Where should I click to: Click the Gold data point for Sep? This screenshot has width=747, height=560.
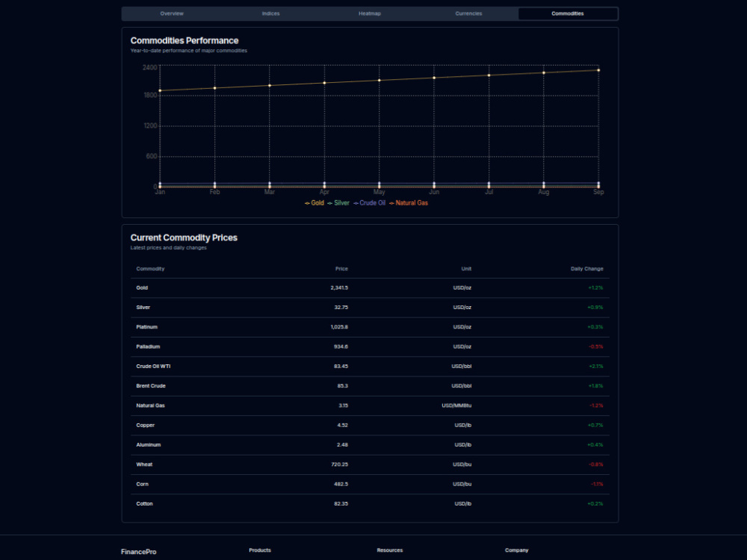(x=598, y=70)
